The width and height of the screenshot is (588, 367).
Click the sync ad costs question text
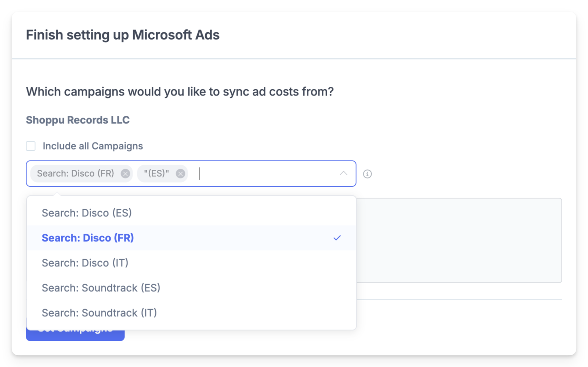coord(180,91)
